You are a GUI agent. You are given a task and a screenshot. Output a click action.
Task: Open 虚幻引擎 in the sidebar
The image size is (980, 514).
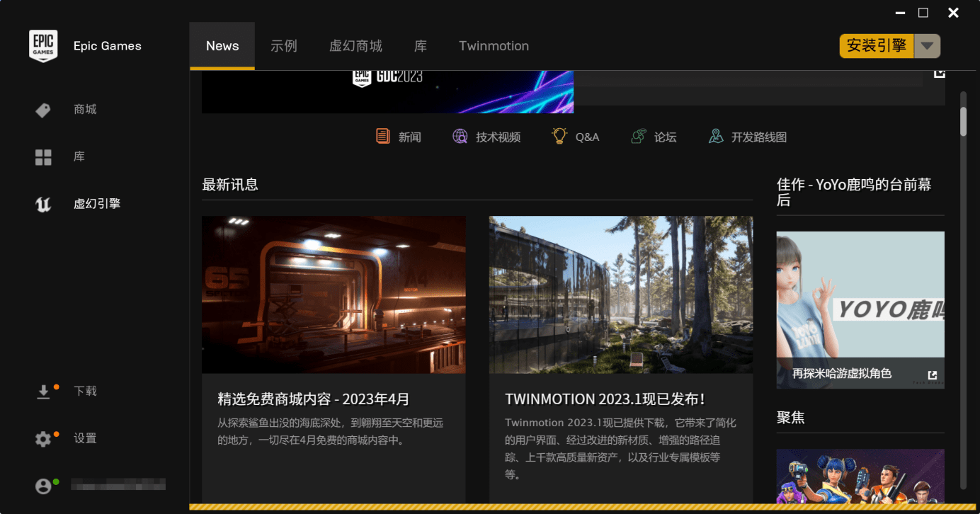pyautogui.click(x=97, y=204)
